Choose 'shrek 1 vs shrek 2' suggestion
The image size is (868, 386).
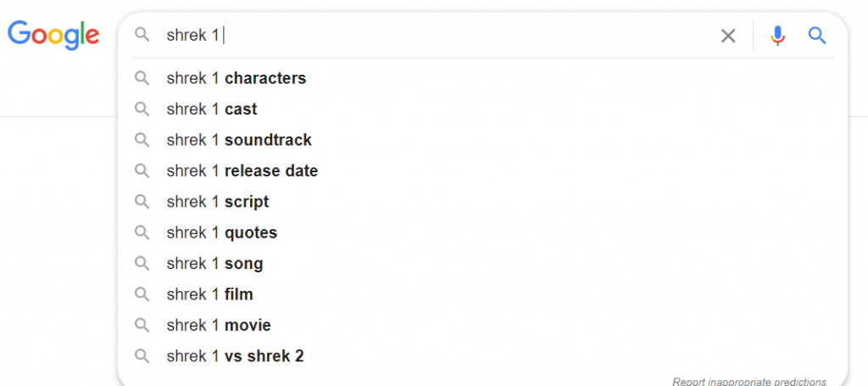[x=482, y=355]
